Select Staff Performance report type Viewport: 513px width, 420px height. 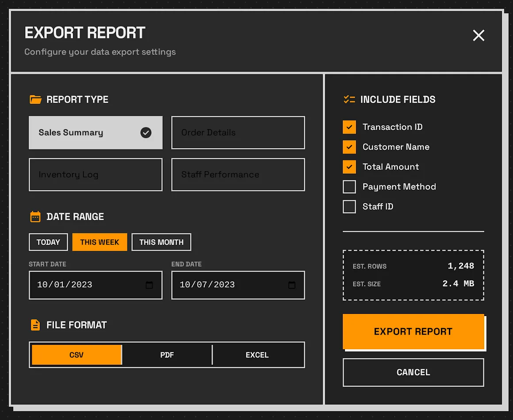point(238,175)
